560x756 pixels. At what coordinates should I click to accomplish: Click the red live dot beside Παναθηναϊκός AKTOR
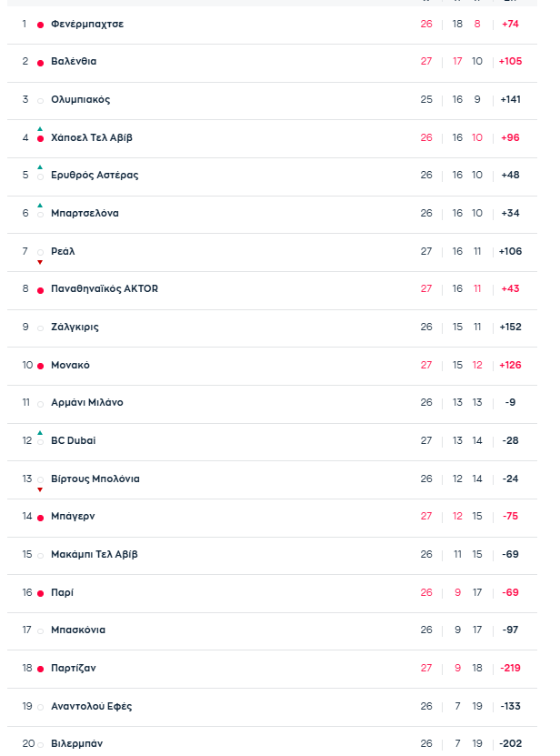pos(40,290)
